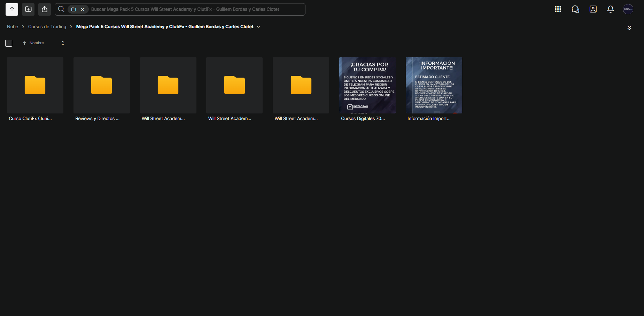644x316 pixels.
Task: Click the Reviews y Directos ... label
Action: tap(98, 119)
